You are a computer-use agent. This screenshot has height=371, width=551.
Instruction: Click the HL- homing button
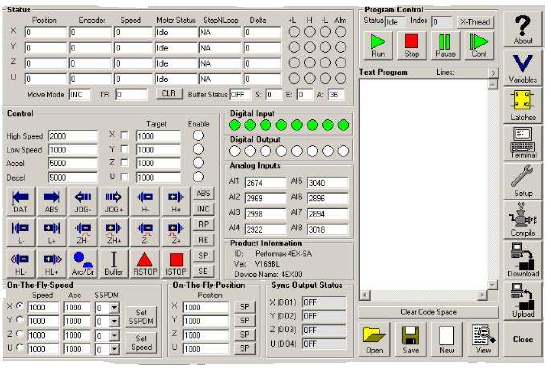click(20, 263)
